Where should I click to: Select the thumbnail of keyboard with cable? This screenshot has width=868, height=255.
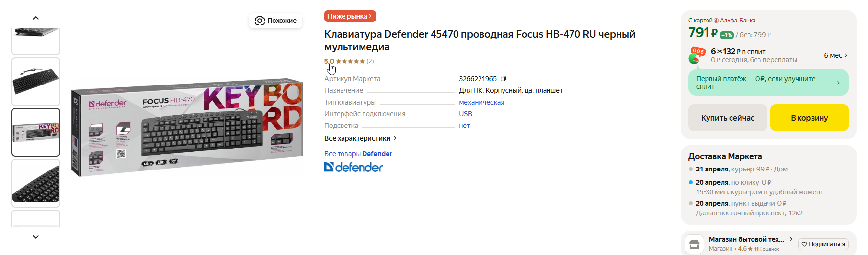(36, 82)
